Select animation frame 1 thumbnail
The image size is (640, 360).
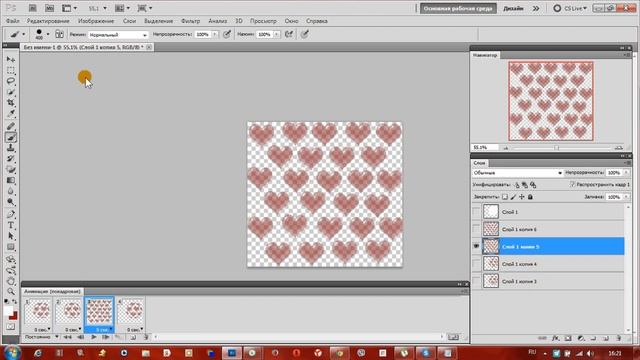(x=38, y=312)
